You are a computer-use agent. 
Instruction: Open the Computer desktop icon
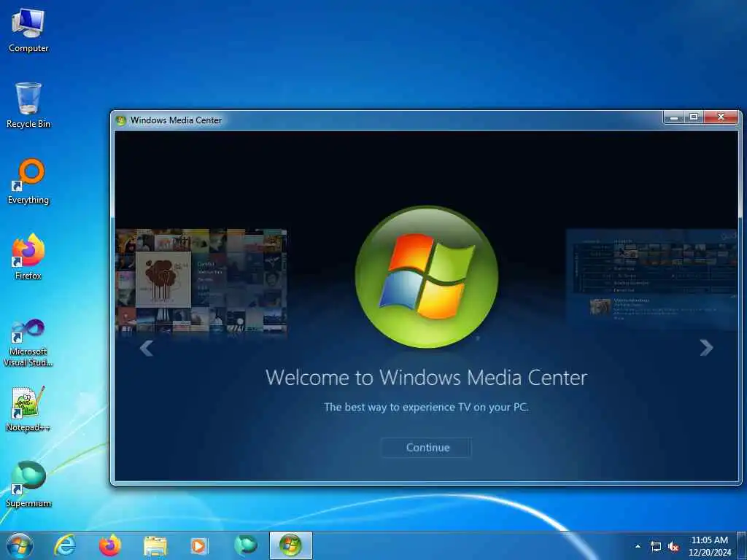pyautogui.click(x=28, y=31)
